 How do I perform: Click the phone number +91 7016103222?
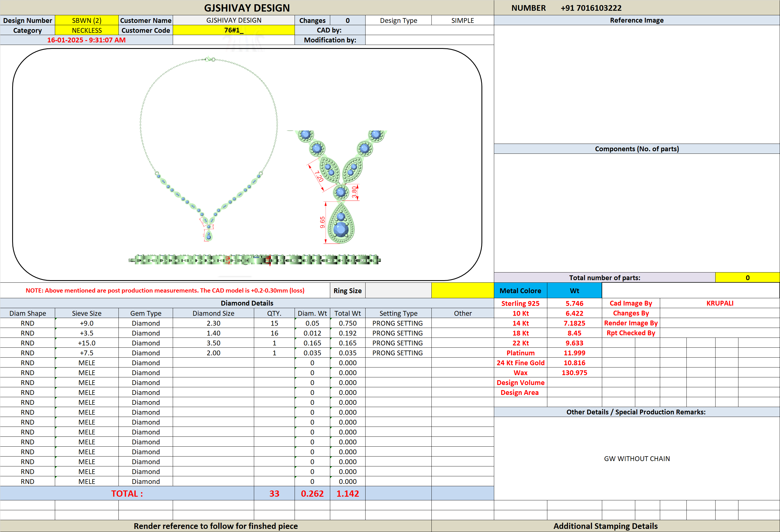(591, 8)
